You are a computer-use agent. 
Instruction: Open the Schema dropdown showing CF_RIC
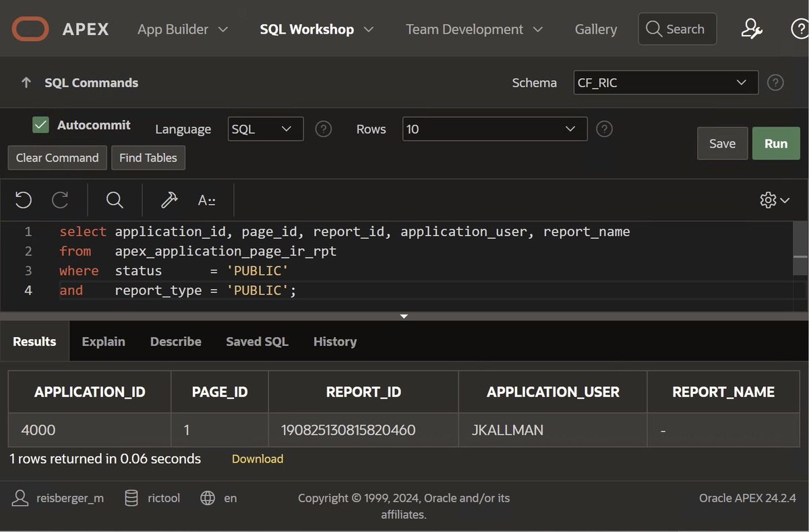(x=666, y=83)
